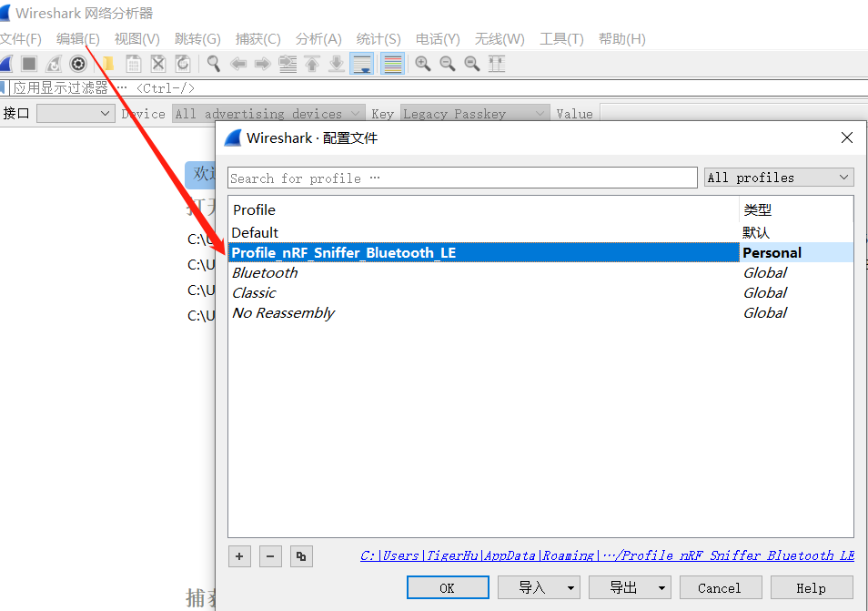Cancel the profile dialog
This screenshot has height=611, width=868.
pyautogui.click(x=721, y=587)
